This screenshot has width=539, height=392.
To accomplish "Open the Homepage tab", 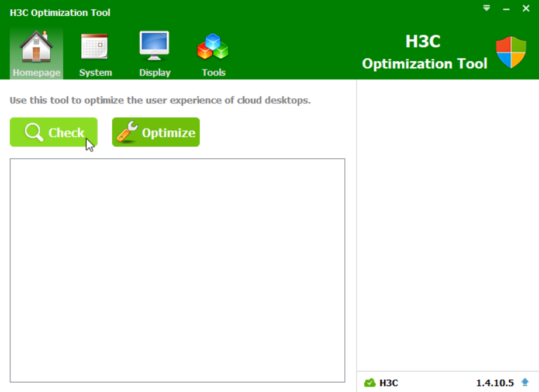I will coord(36,54).
